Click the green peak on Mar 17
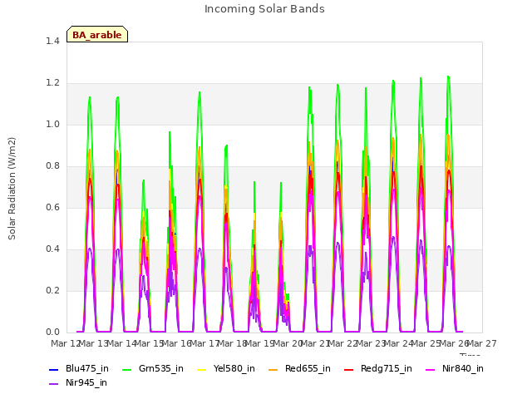 (x=199, y=92)
